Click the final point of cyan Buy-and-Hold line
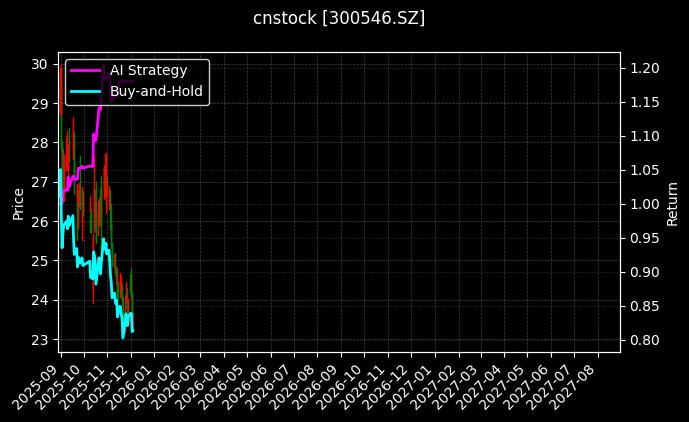Screen dimensions: 689x422 click(132, 331)
